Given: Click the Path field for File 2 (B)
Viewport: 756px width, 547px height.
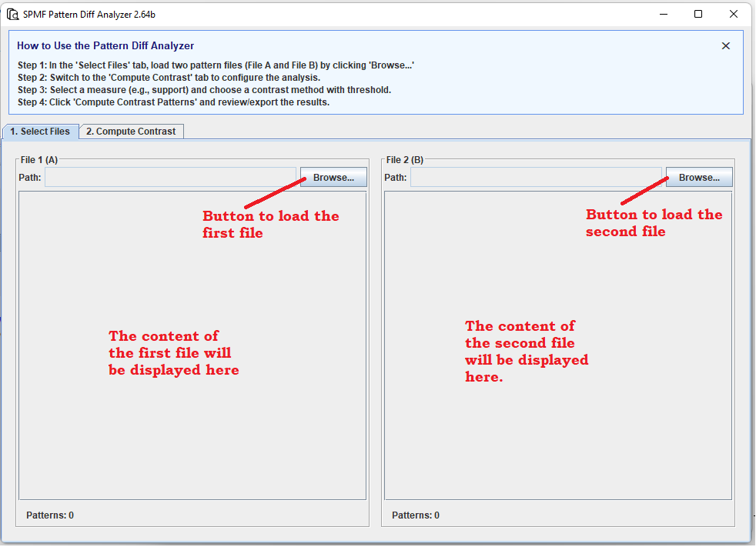Looking at the screenshot, I should click(x=535, y=177).
